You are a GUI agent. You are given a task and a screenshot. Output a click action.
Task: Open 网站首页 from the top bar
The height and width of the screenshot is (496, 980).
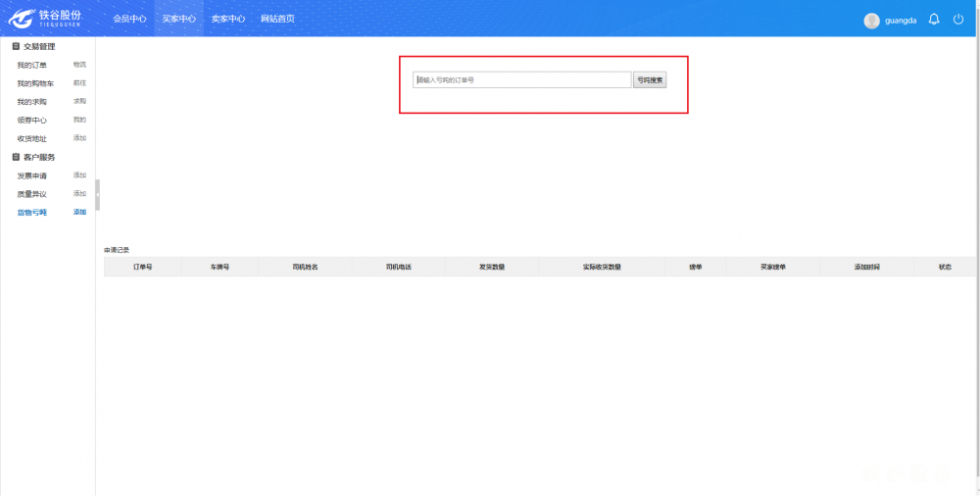(277, 19)
